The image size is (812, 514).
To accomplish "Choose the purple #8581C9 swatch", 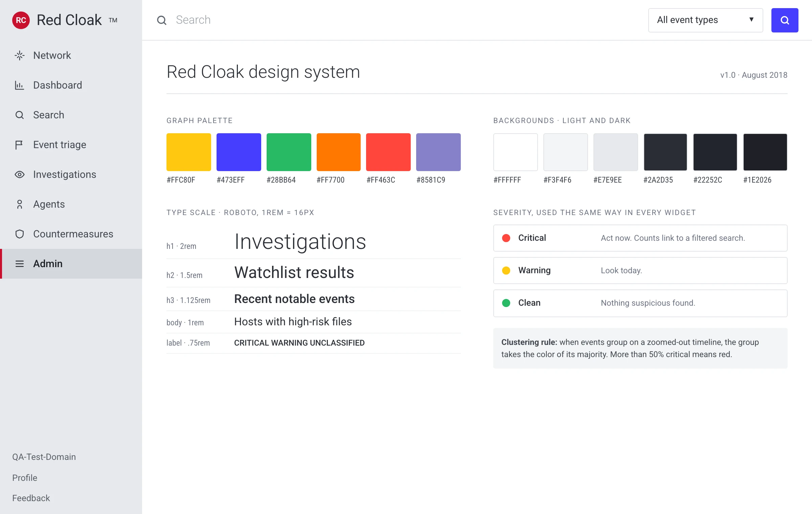I will (x=438, y=152).
